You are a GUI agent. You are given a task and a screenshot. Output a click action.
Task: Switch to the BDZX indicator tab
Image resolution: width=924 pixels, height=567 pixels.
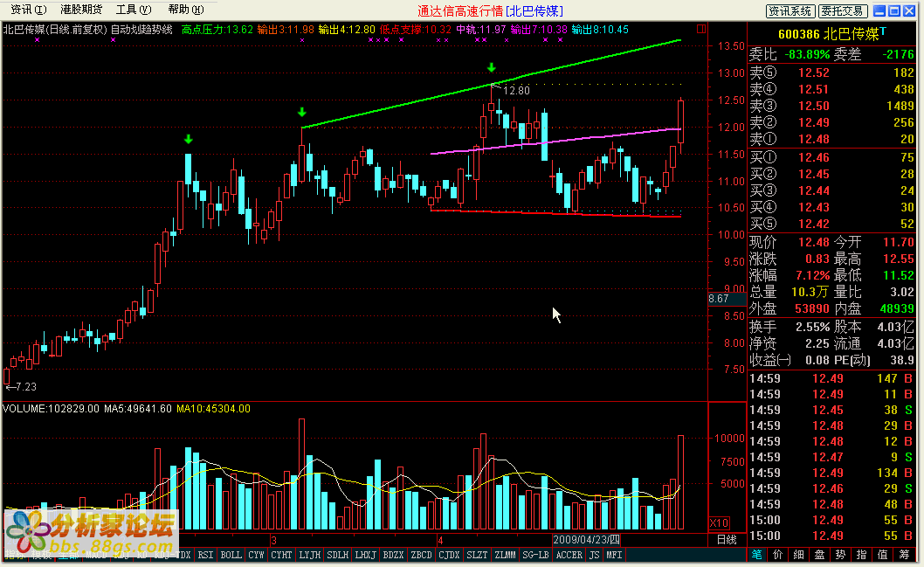[393, 555]
